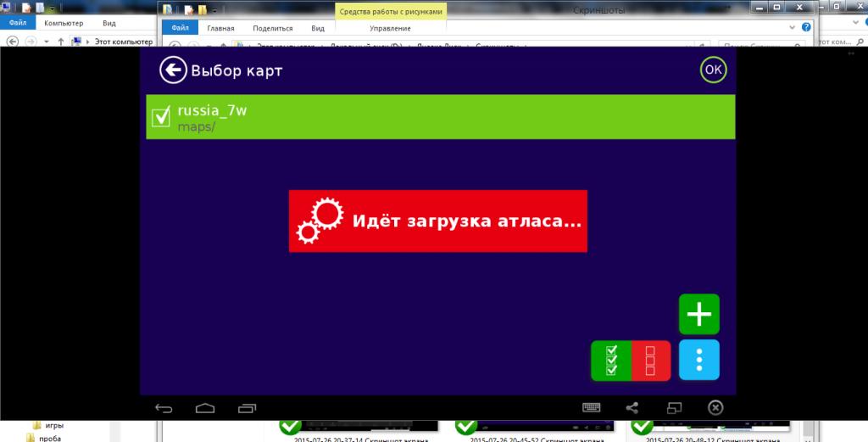This screenshot has width=868, height=442.
Task: Uncheck the russia_7w map checkbox
Action: point(161,117)
